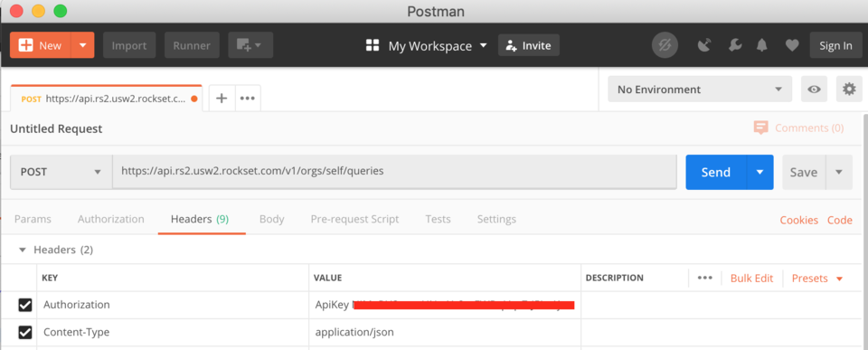Switch to the Authorization tab
The height and width of the screenshot is (350, 868).
pyautogui.click(x=110, y=219)
